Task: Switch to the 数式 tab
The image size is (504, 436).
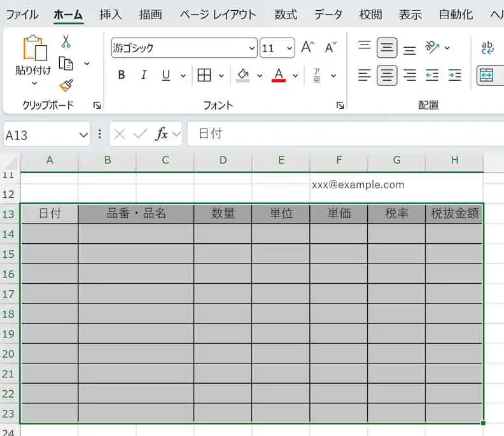Action: (x=286, y=14)
